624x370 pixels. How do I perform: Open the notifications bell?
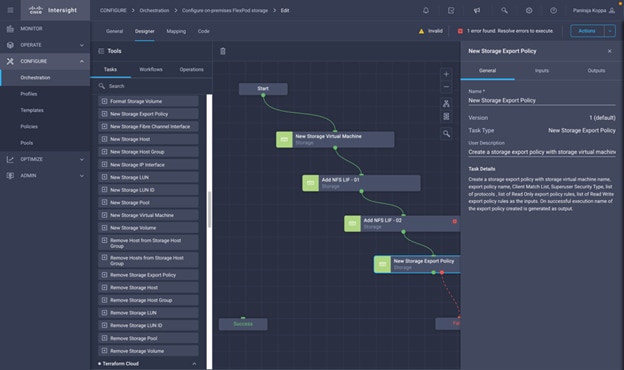pyautogui.click(x=426, y=10)
